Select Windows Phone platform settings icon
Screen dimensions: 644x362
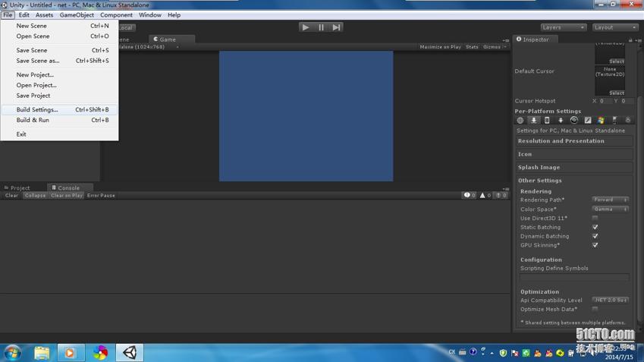pyautogui.click(x=614, y=121)
